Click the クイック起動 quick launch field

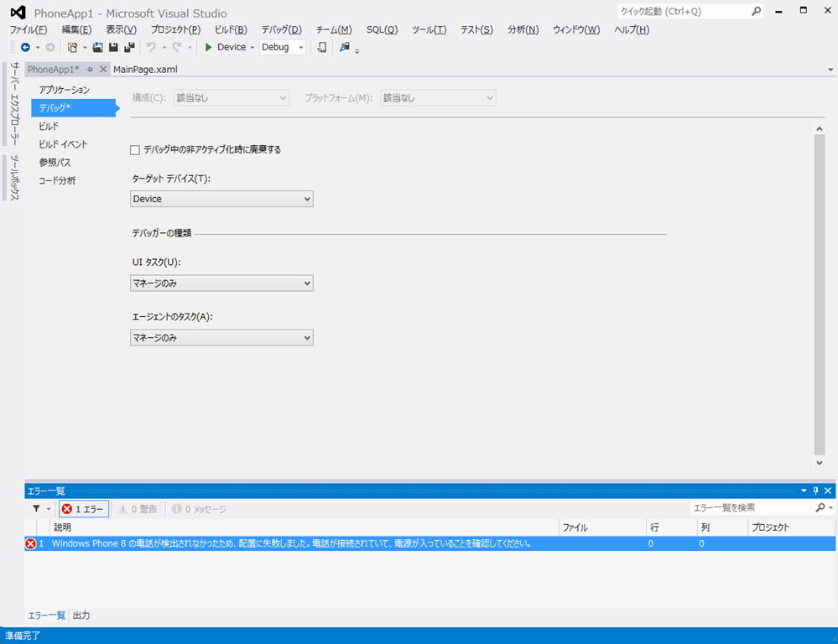(x=683, y=11)
